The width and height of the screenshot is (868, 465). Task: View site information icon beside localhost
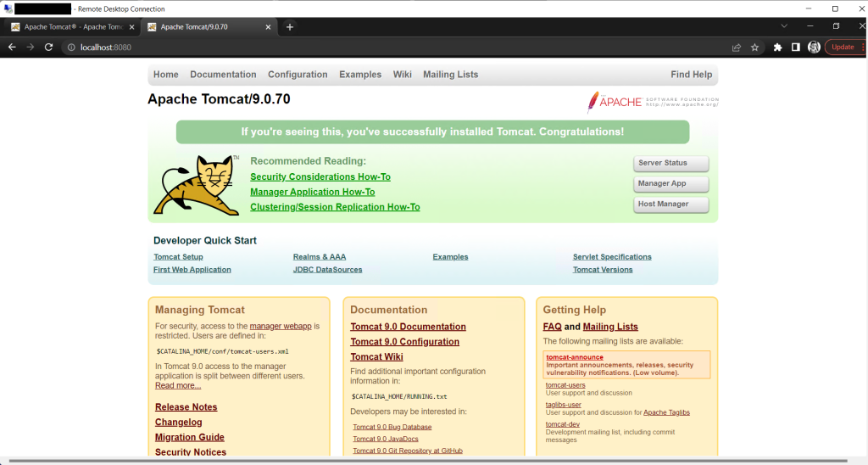pos(71,48)
